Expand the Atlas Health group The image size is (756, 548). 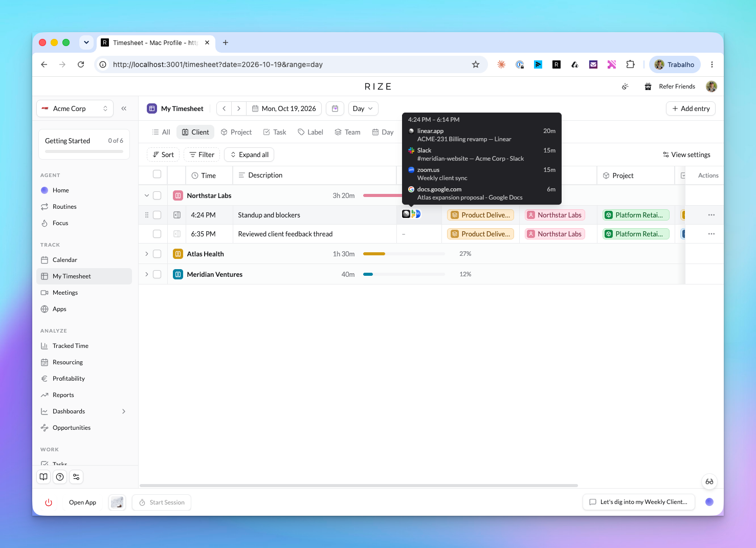click(147, 254)
